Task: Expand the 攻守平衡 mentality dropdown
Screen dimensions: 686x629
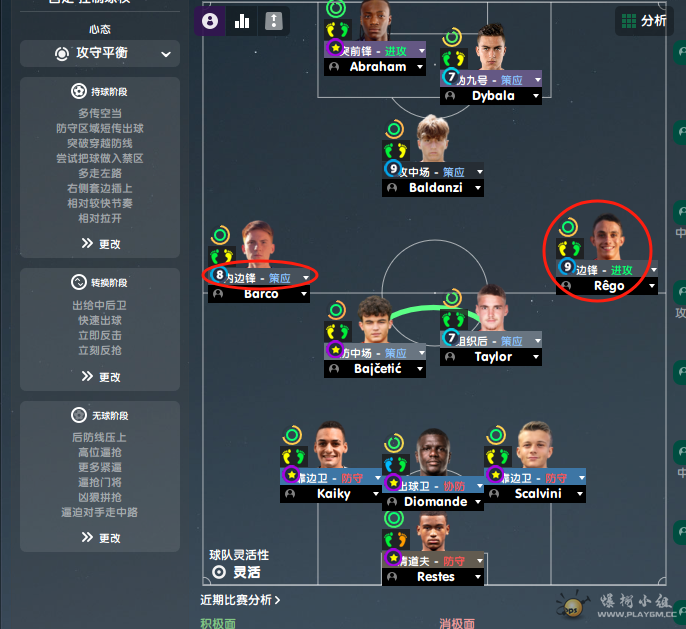Action: [100, 53]
